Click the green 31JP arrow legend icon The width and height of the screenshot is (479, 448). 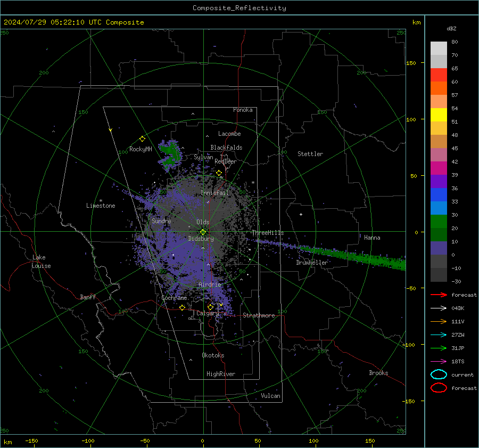(439, 348)
